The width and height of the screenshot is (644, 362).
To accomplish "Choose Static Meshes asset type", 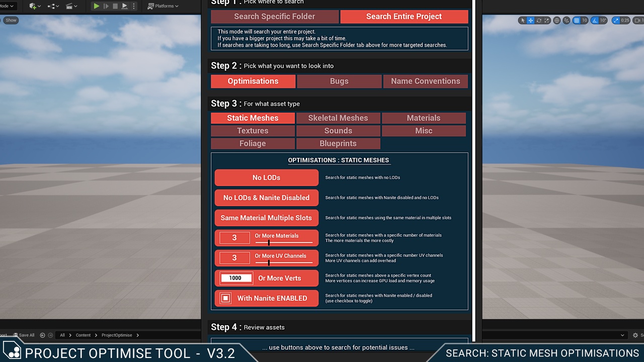I will tap(253, 118).
